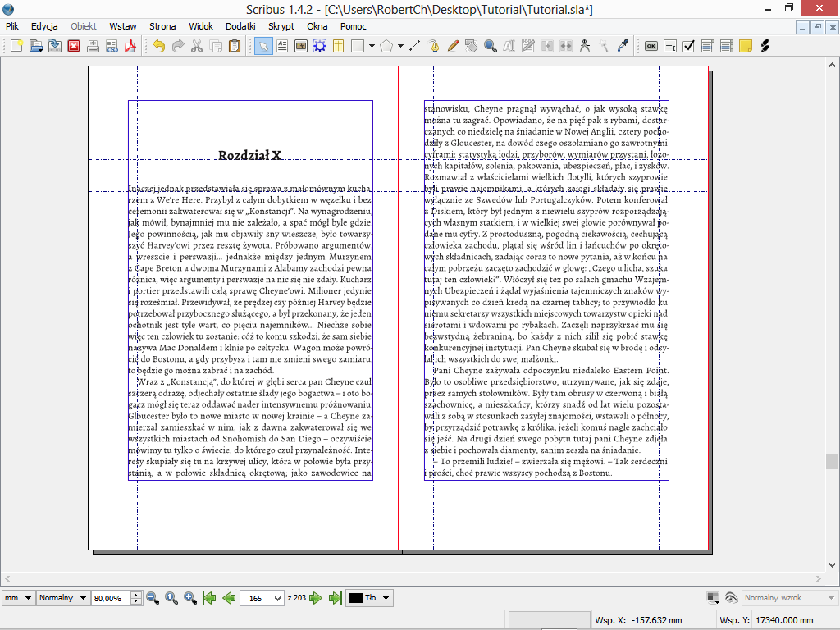Screen dimensions: 840x630
Task: Click the zoom percentage field
Action: (110, 598)
